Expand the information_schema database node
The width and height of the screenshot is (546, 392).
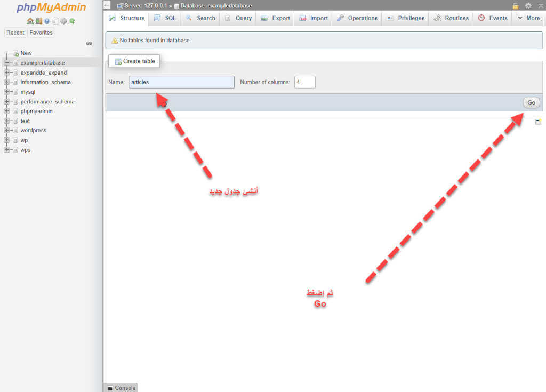click(x=6, y=82)
